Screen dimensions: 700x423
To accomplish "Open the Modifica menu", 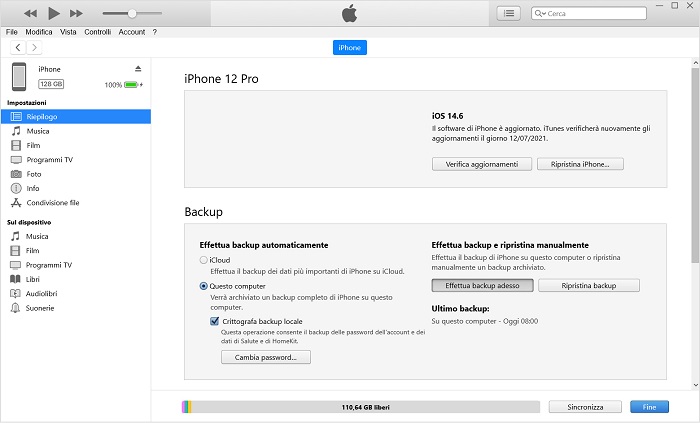I will pyautogui.click(x=39, y=32).
